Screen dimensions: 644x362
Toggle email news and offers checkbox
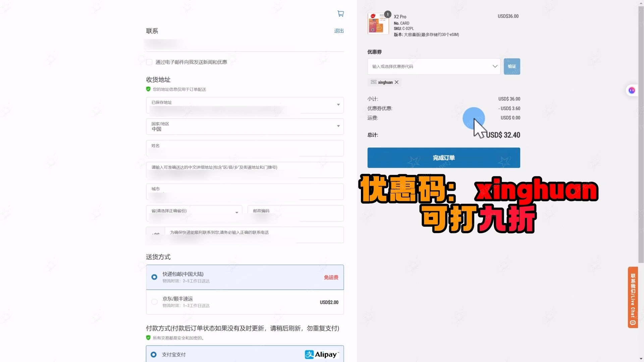point(149,62)
